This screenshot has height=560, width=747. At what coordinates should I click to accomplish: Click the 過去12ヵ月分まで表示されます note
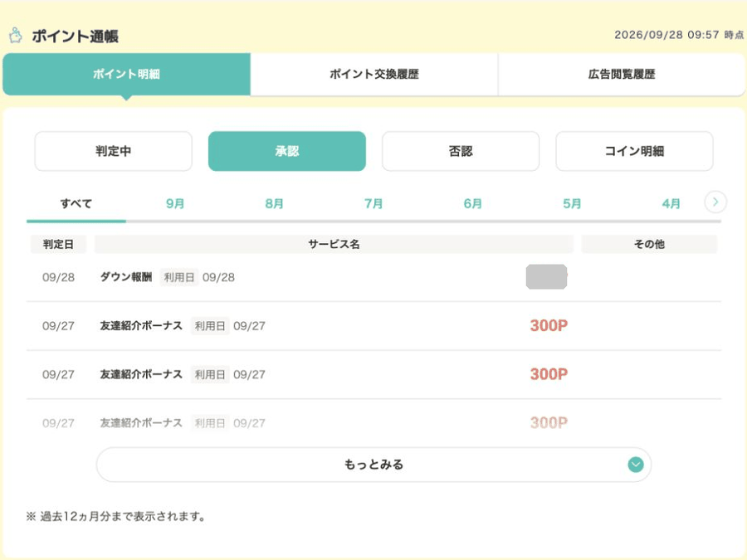115,516
